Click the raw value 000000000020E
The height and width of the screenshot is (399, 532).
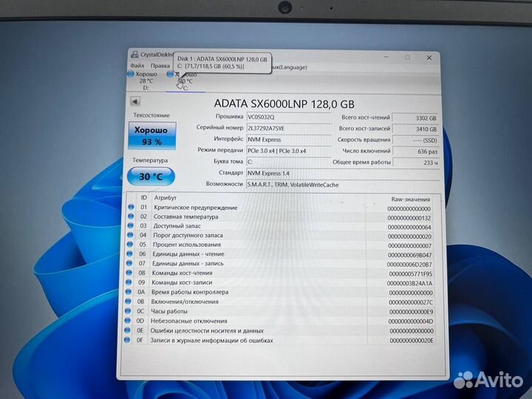(412, 341)
